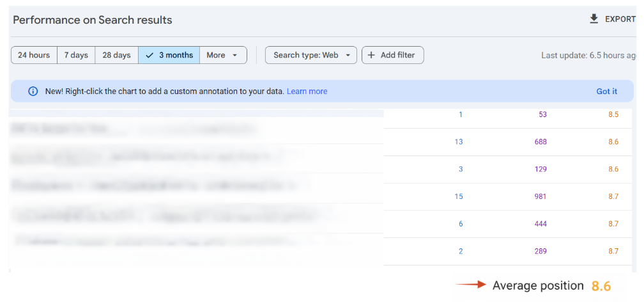Click the Export download icon
The height and width of the screenshot is (302, 644).
tap(594, 19)
